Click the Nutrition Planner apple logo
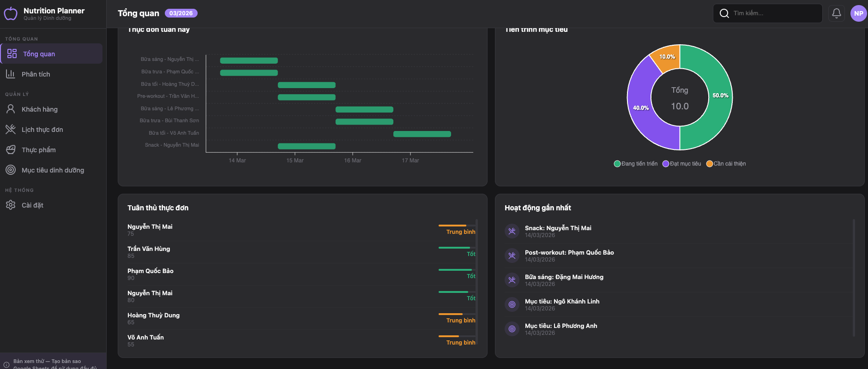The image size is (868, 369). [x=11, y=14]
